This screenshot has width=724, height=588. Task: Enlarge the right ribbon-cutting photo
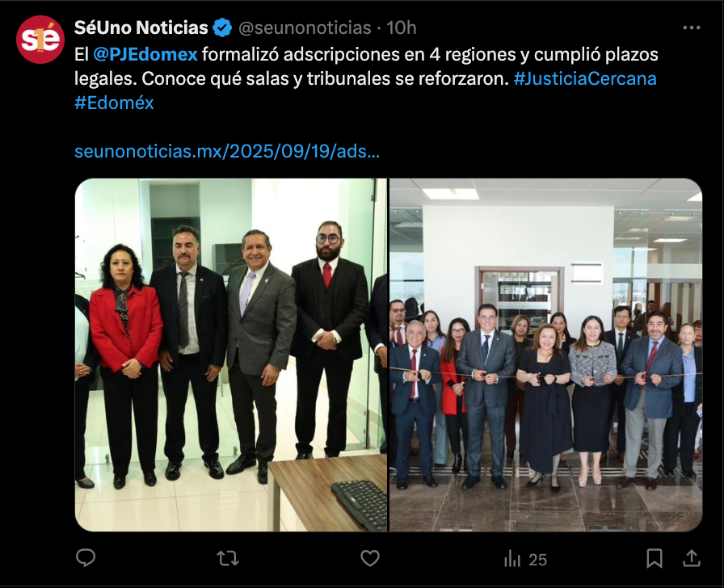coord(545,355)
